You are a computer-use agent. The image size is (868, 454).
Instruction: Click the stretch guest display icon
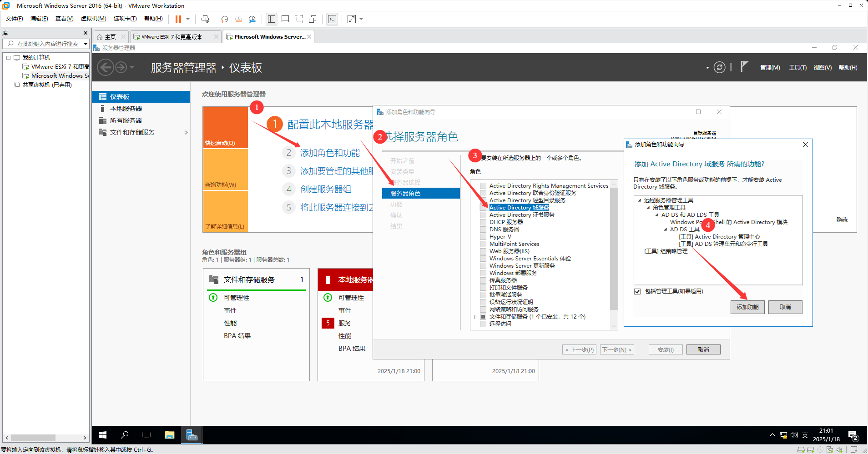352,19
